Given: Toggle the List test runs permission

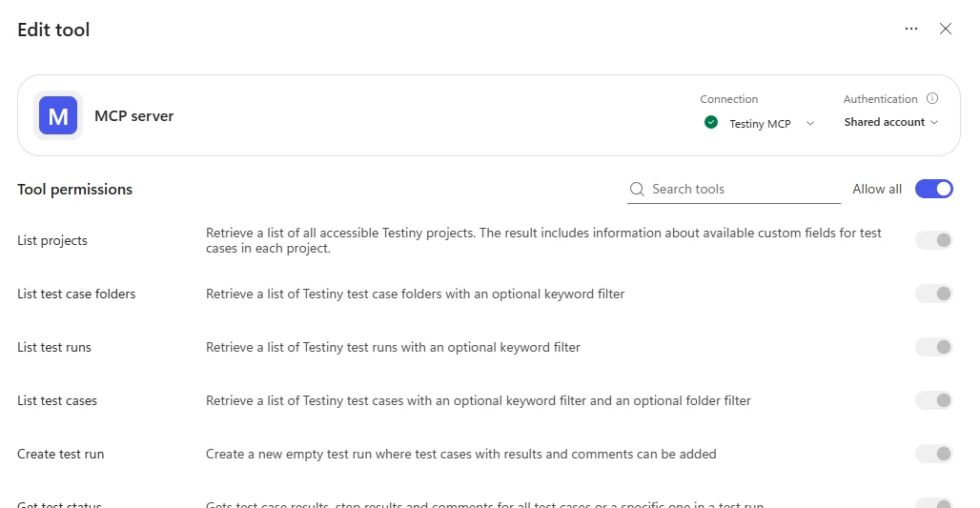Looking at the screenshot, I should click(x=933, y=347).
